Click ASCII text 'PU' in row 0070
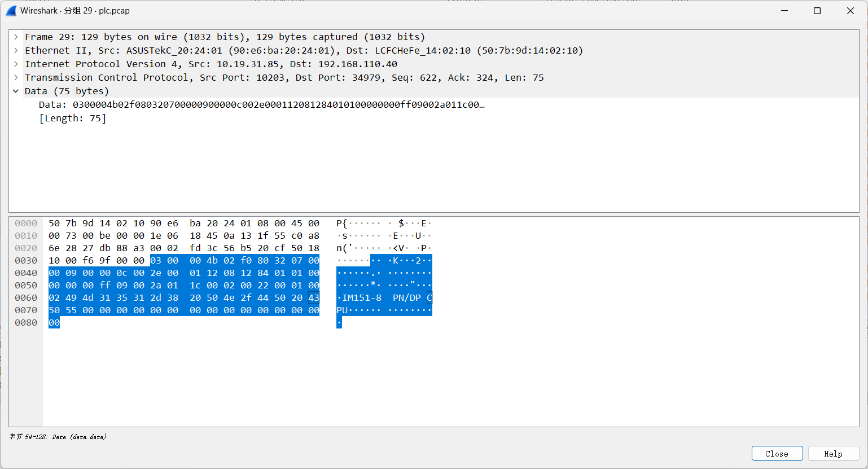Image resolution: width=868 pixels, height=469 pixels. 342,310
